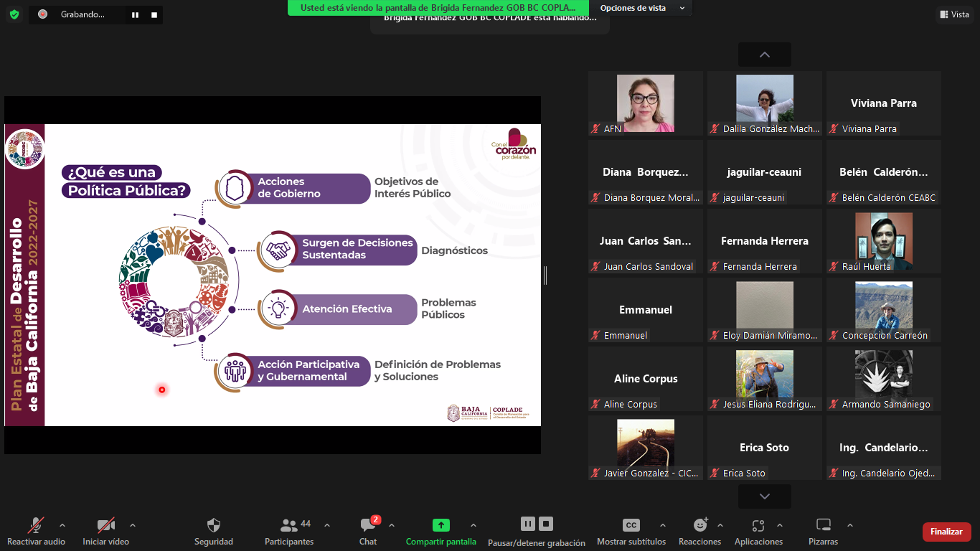980x551 pixels.
Task: Click the red Finalizar button
Action: [946, 532]
